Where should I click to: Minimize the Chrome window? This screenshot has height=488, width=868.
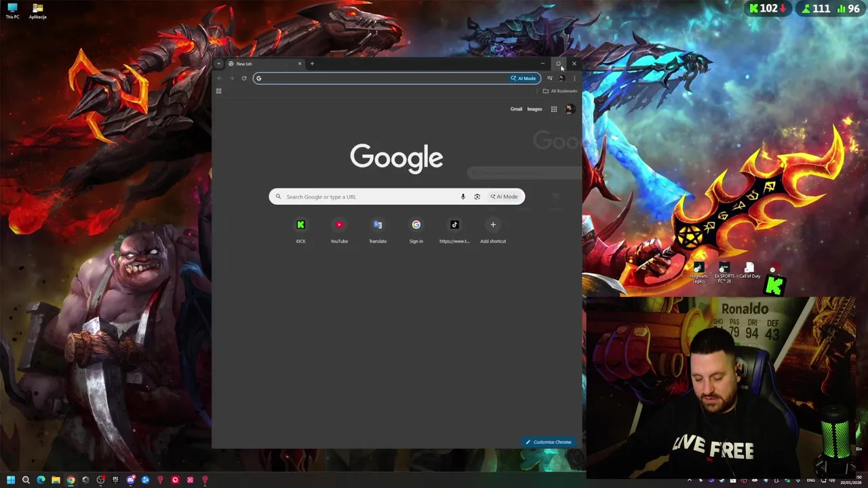coord(542,64)
